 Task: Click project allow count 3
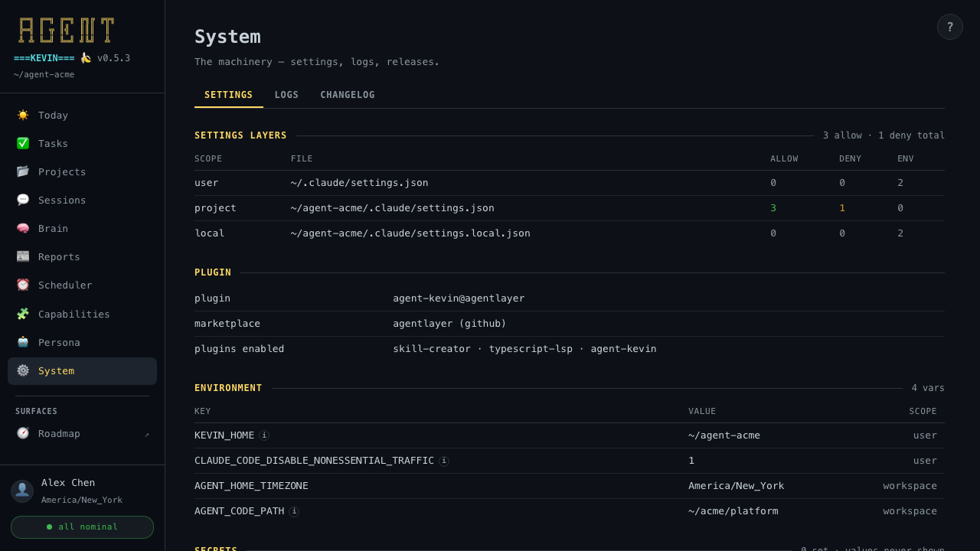click(773, 208)
